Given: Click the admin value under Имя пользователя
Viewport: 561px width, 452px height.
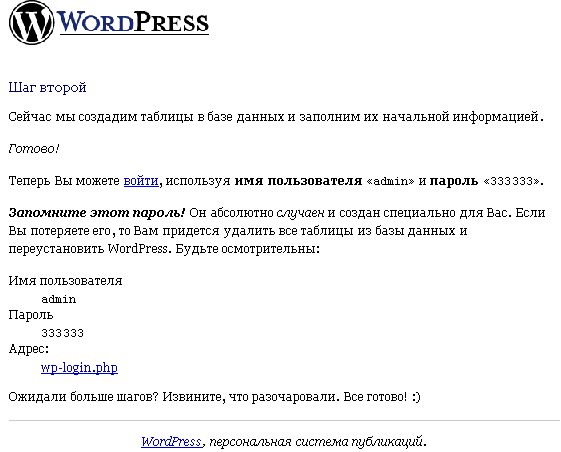Looking at the screenshot, I should point(59,299).
